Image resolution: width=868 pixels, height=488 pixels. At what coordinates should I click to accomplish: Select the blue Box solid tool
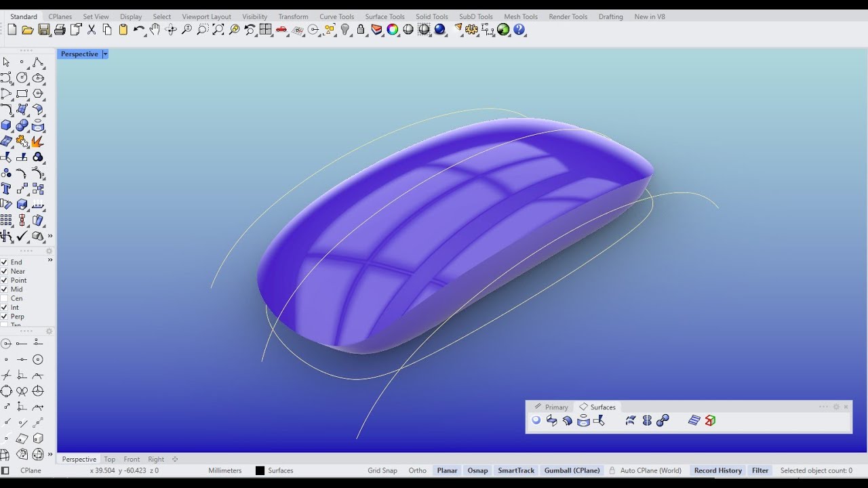[6, 125]
